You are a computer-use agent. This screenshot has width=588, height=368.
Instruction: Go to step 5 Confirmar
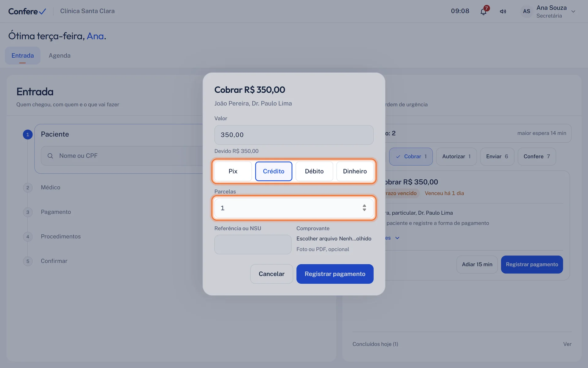pos(54,261)
